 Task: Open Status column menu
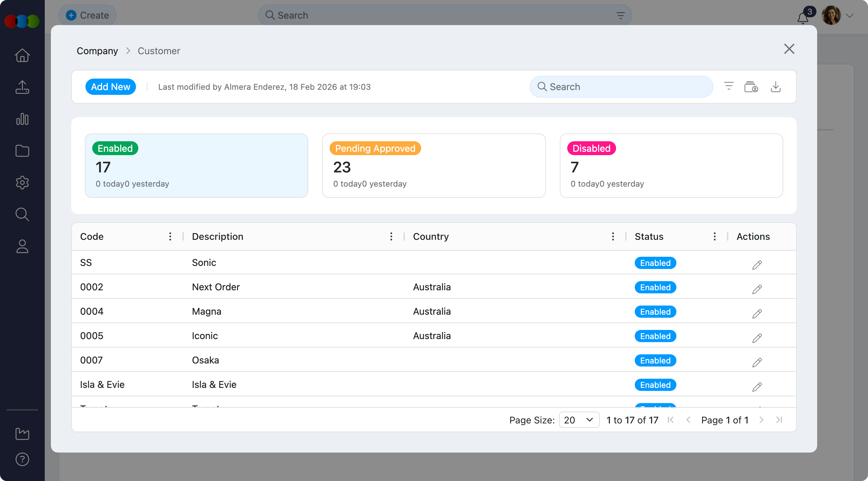pyautogui.click(x=714, y=236)
